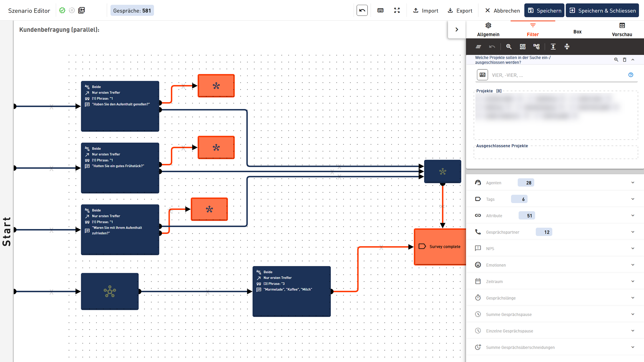
Task: Open the Vorschau tab
Action: click(x=622, y=30)
